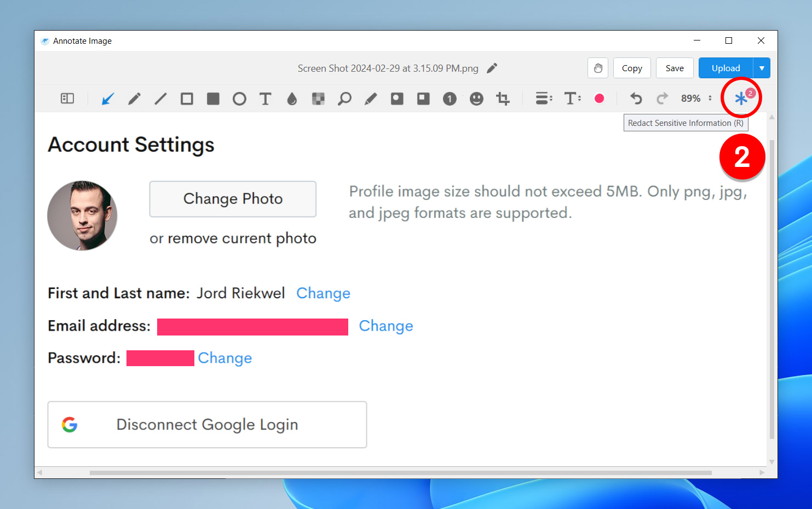Viewport: 812px width, 509px height.
Task: Click the horizontal scrollbar thumb
Action: pos(401,472)
